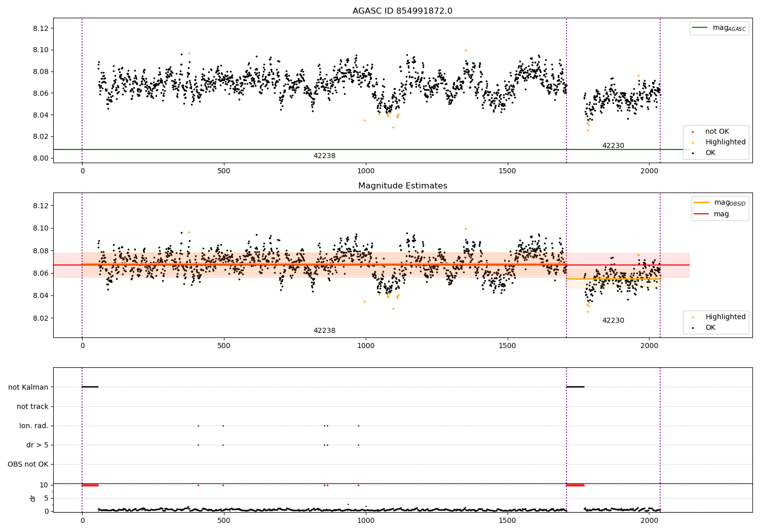Click the 'not Kalman' axis label

[x=28, y=388]
